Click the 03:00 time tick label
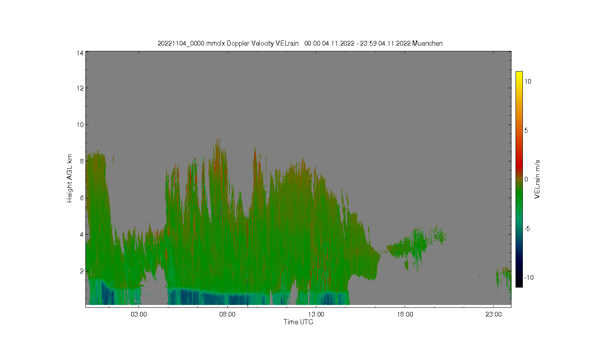This screenshot has height=364, width=607. tap(139, 314)
